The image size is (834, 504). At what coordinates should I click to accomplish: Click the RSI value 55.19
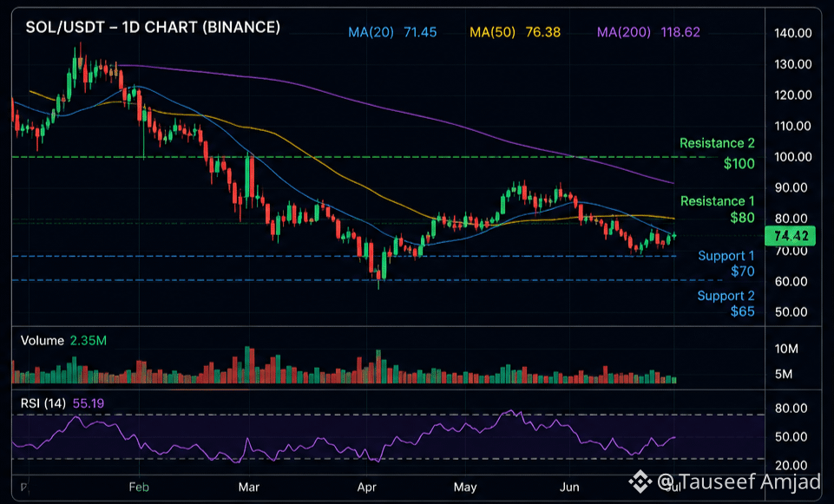click(89, 403)
